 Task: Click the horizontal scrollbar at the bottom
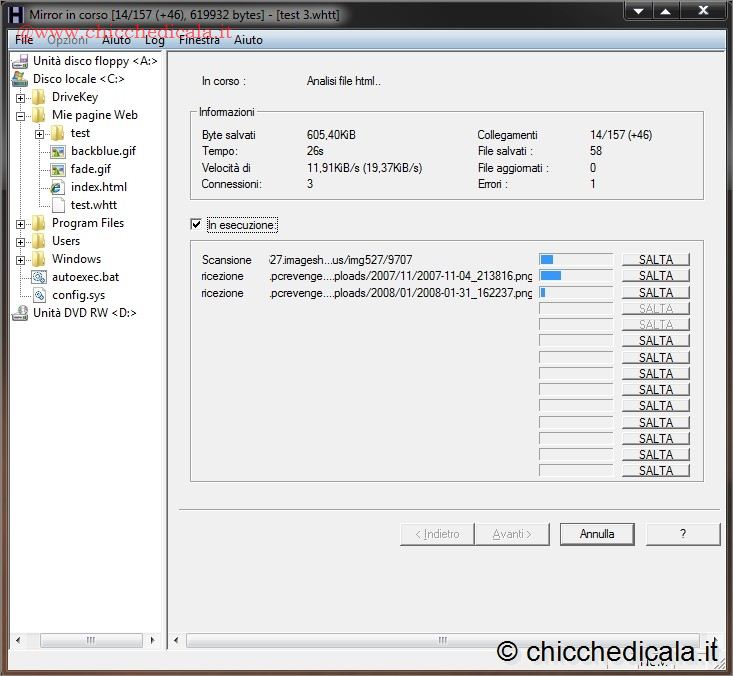point(440,641)
